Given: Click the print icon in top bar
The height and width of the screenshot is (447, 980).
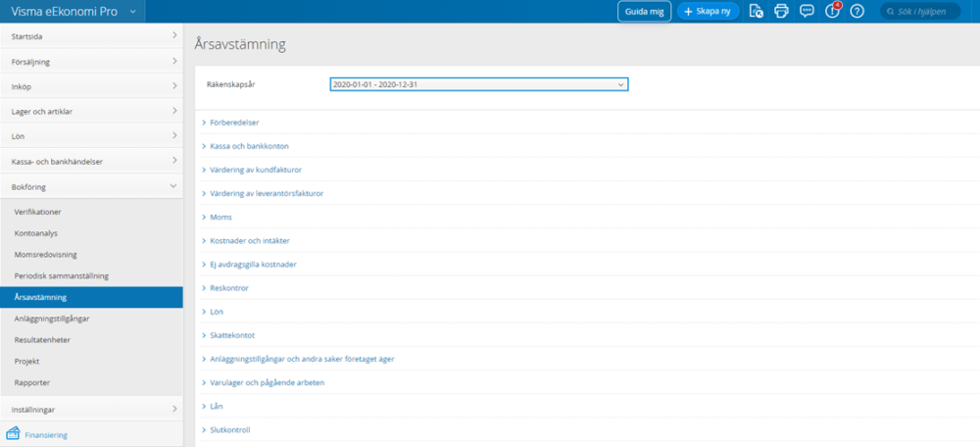Looking at the screenshot, I should tap(781, 11).
